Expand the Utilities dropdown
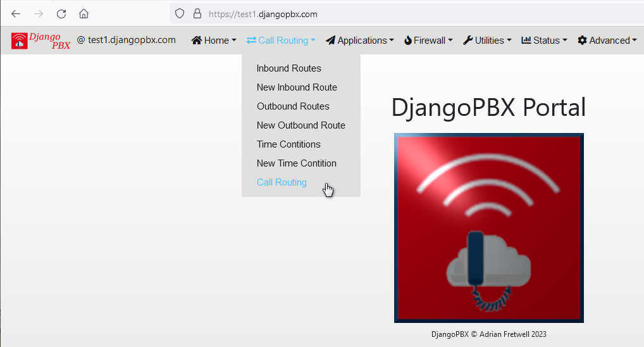The width and height of the screenshot is (644, 347). [487, 41]
